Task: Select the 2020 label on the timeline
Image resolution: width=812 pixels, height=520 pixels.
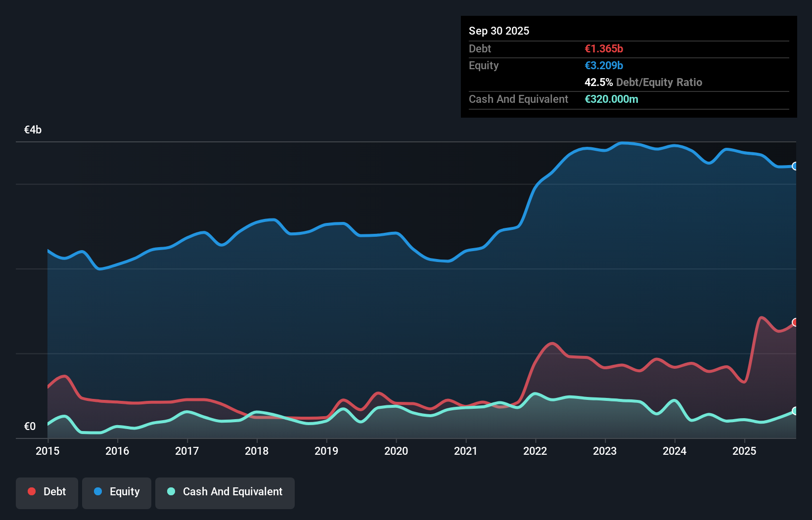Action: pos(396,451)
